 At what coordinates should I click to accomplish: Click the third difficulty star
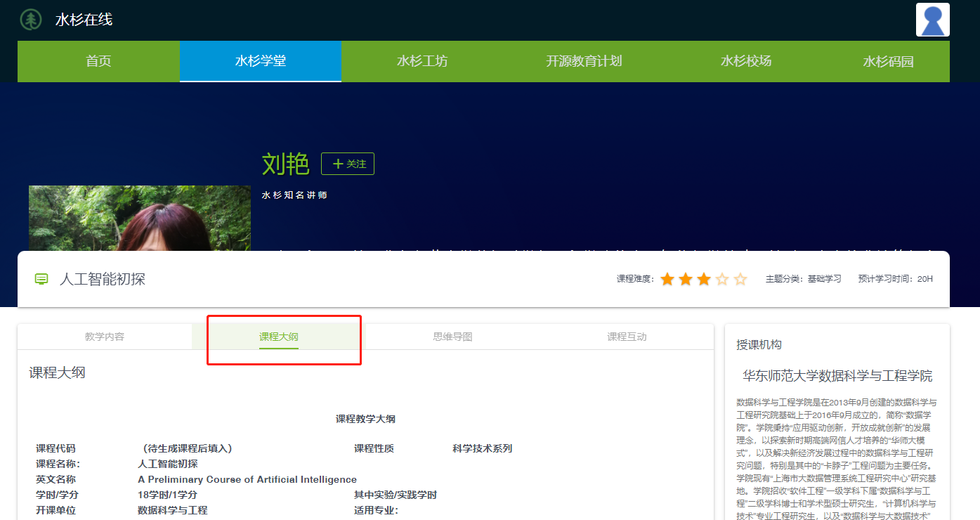704,280
